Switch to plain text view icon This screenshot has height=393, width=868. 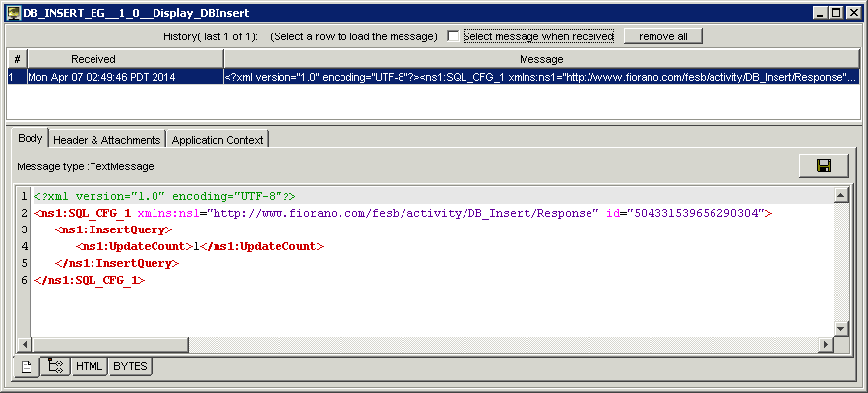tap(27, 367)
